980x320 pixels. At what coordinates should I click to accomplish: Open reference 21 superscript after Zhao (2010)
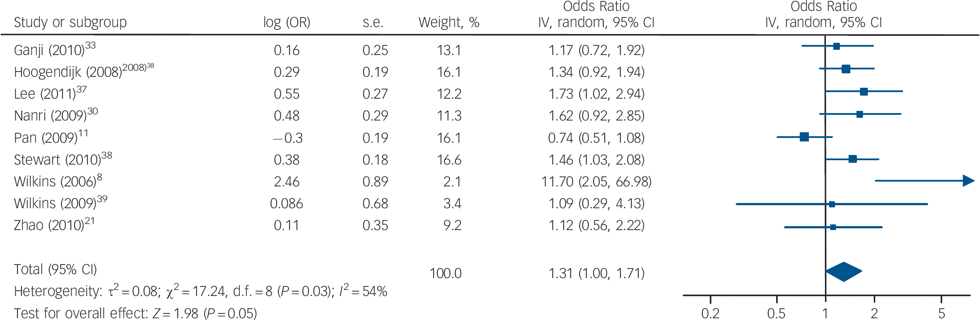89,221
